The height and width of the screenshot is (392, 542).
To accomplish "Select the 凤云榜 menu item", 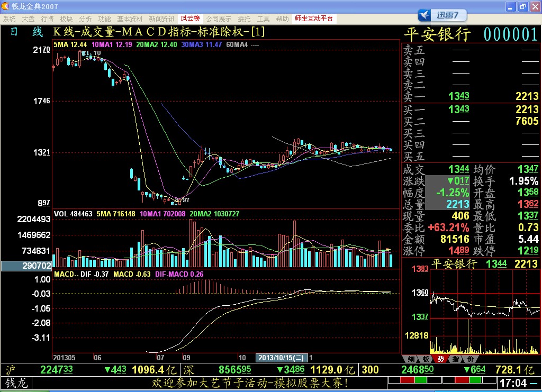I will pyautogui.click(x=190, y=19).
